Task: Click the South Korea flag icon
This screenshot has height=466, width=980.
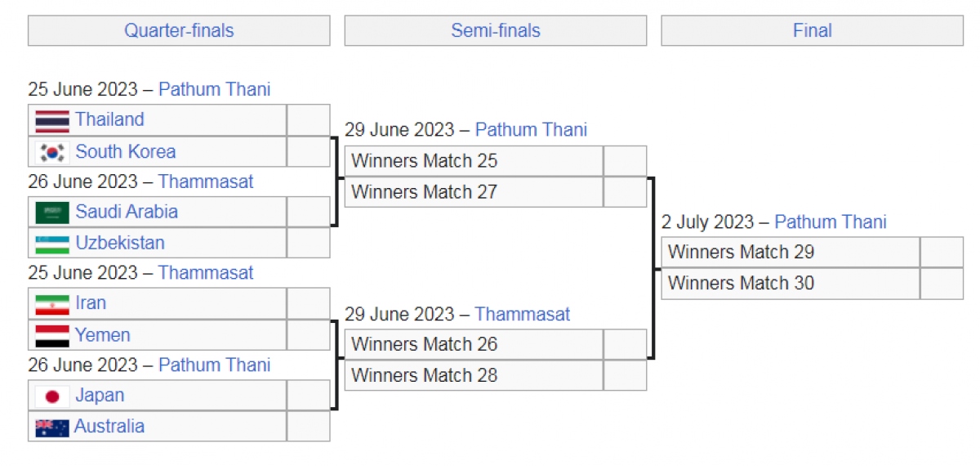Action: coord(52,152)
